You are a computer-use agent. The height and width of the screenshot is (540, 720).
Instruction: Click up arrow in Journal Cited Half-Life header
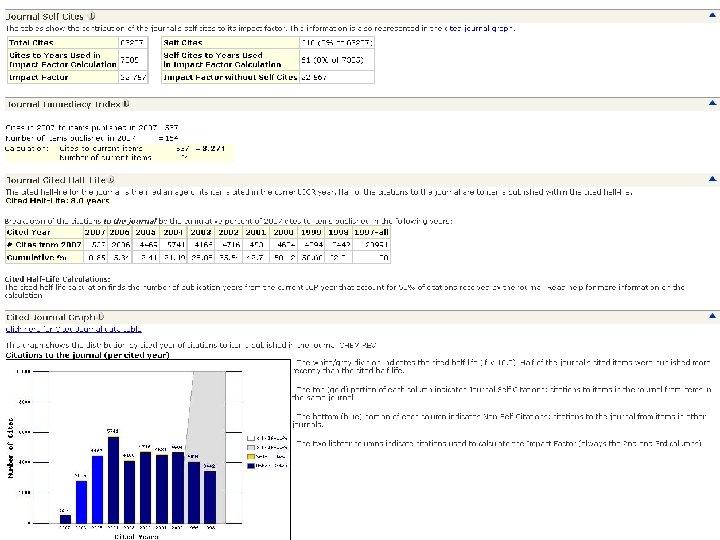coord(712,179)
